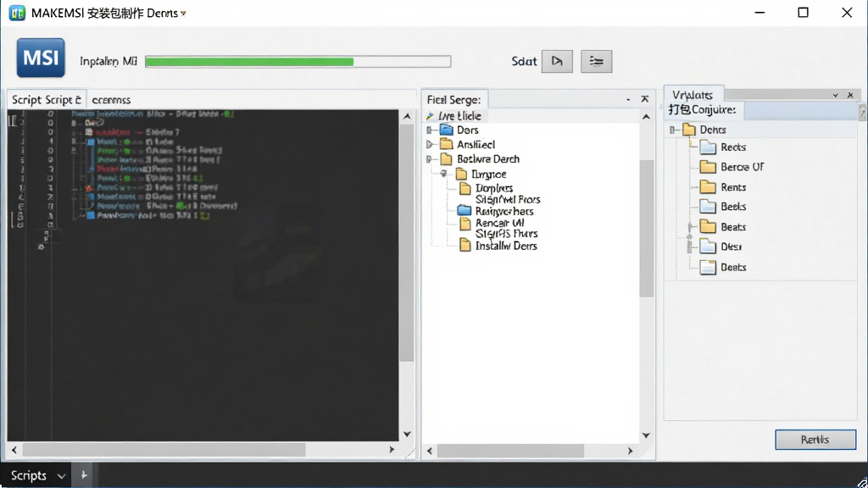This screenshot has height=488, width=868.
Task: Pick the Dopires folder icon
Action: (465, 189)
